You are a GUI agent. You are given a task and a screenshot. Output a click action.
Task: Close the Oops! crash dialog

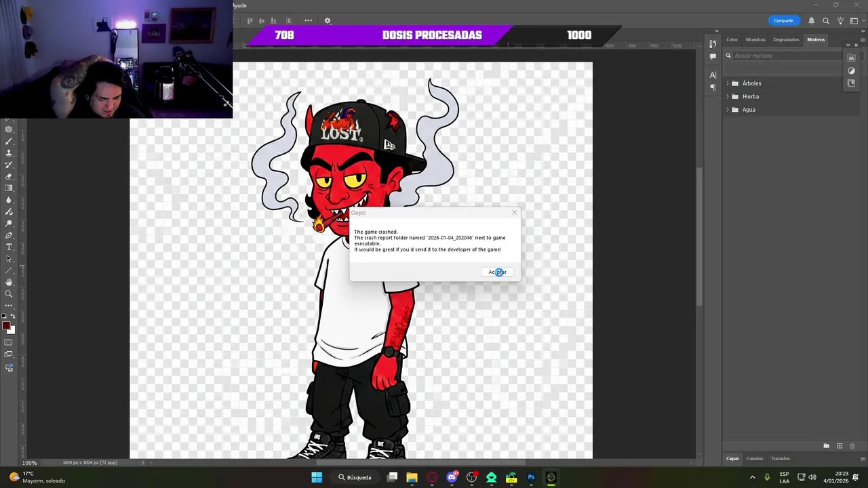(x=514, y=213)
